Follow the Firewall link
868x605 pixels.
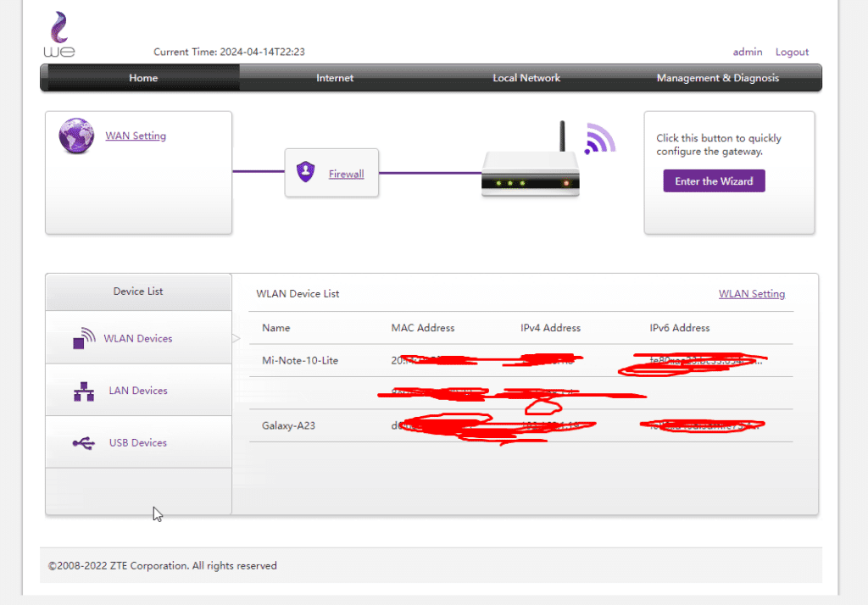pos(346,174)
